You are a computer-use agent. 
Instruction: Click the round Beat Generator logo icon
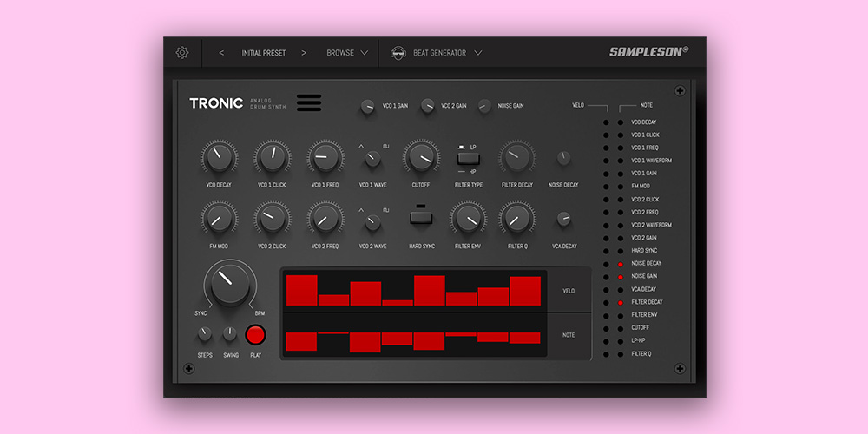pyautogui.click(x=397, y=53)
